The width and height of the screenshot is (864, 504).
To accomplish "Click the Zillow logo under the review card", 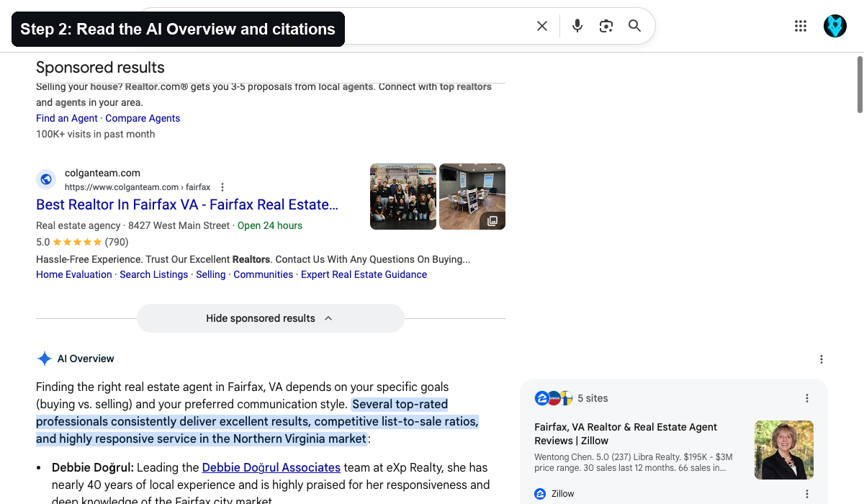I will (540, 494).
